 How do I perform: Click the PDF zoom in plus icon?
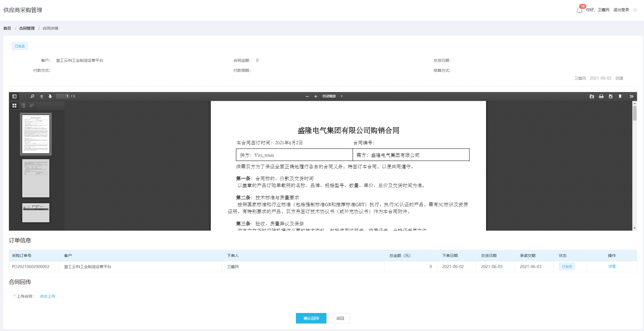point(316,96)
